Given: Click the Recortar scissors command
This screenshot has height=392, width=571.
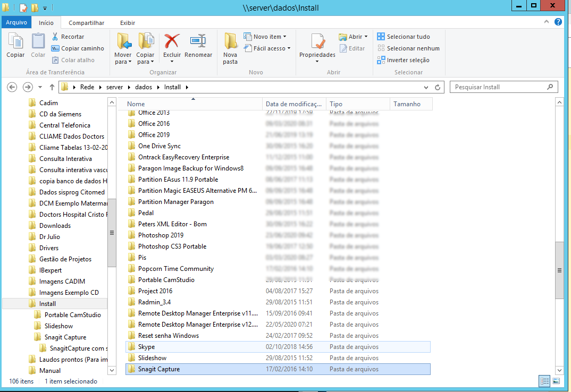Looking at the screenshot, I should [x=68, y=37].
